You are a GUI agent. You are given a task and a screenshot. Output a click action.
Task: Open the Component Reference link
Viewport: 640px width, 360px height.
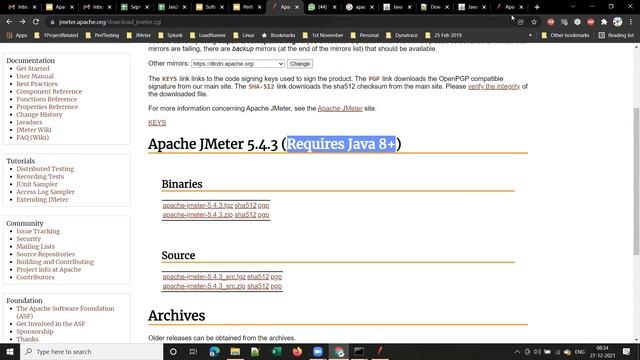pos(49,91)
